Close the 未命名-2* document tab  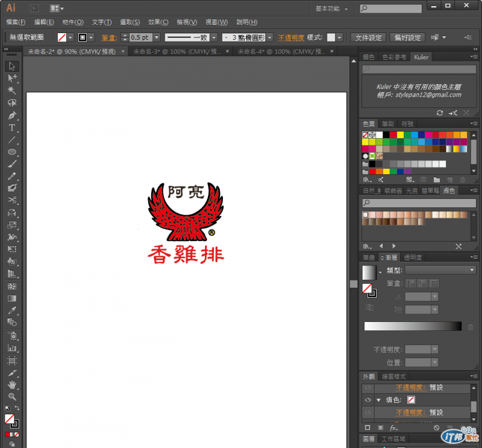click(x=123, y=51)
